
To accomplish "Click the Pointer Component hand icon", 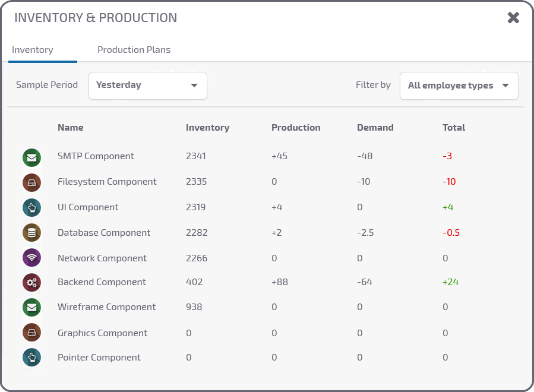I will [31, 358].
